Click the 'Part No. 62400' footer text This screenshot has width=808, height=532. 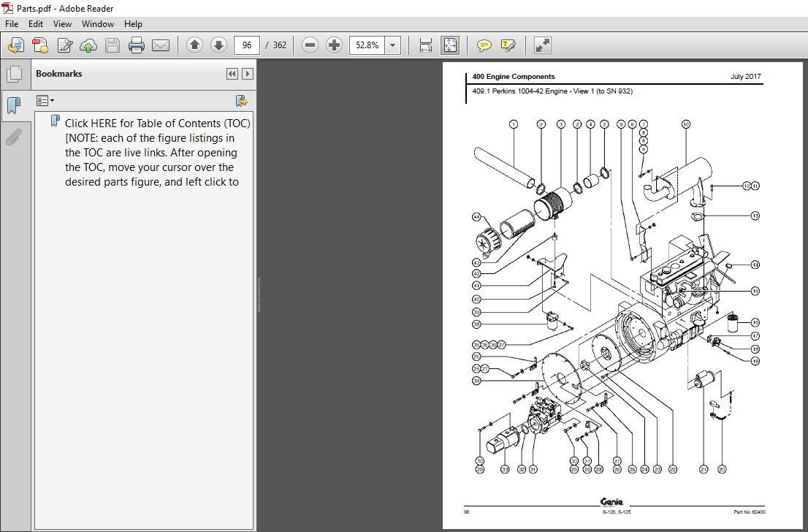pos(750,512)
